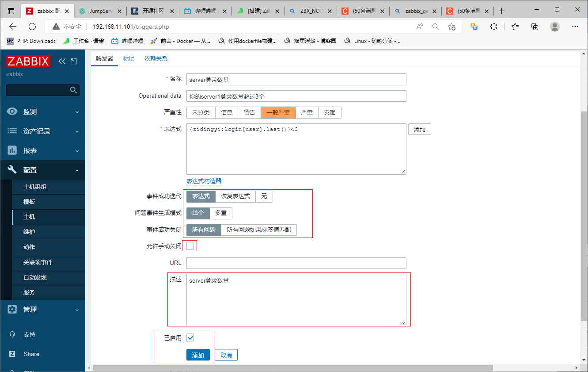The image size is (588, 372).
Task: Open the 表达式构造器 link
Action: [x=204, y=181]
